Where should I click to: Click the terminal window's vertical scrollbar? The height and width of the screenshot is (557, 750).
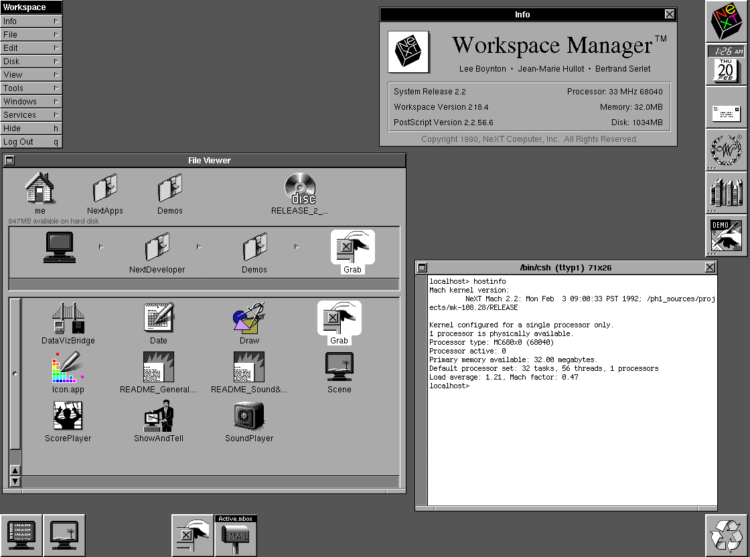pyautogui.click(x=421, y=390)
